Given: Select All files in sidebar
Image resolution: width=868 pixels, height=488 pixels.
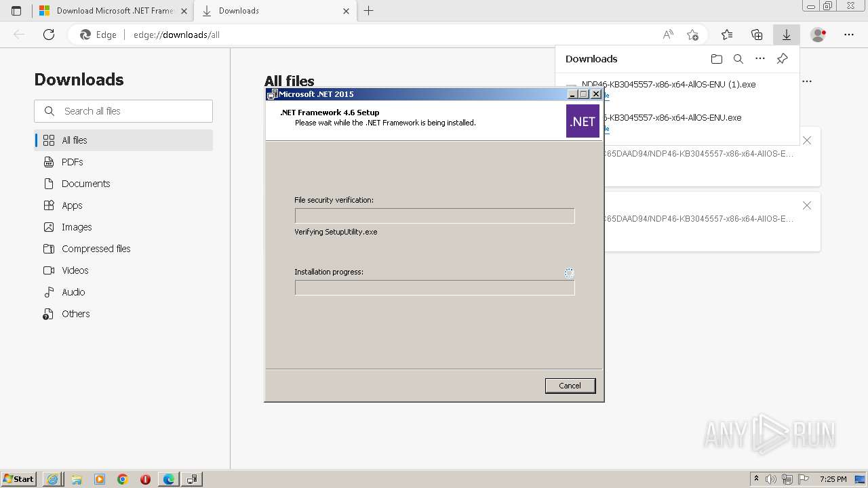Looking at the screenshot, I should coord(123,140).
